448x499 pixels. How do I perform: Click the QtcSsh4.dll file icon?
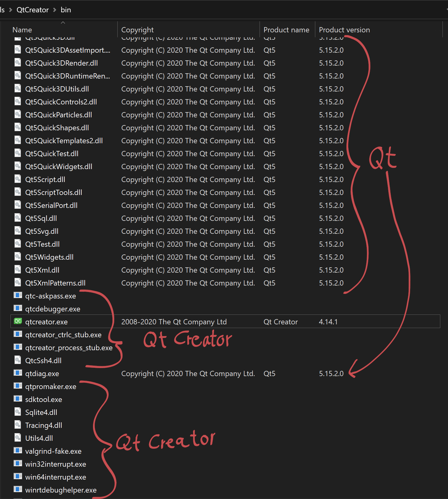coord(18,360)
